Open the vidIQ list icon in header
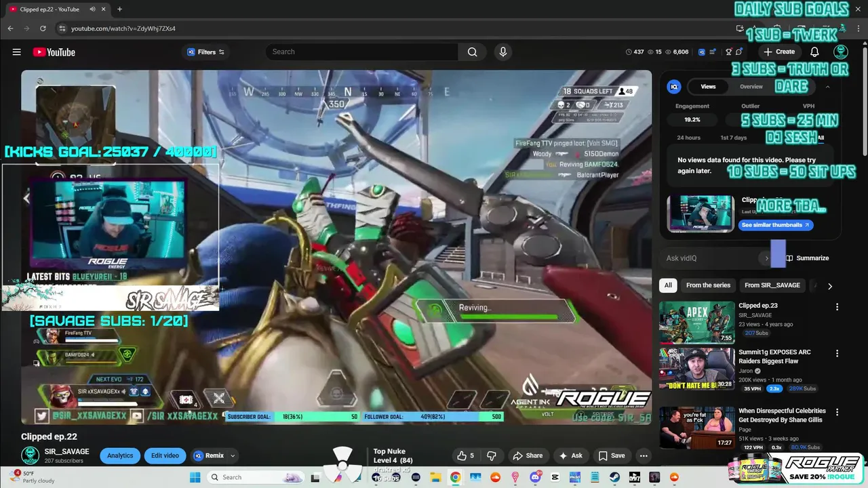Image resolution: width=868 pixels, height=488 pixels. click(x=713, y=52)
